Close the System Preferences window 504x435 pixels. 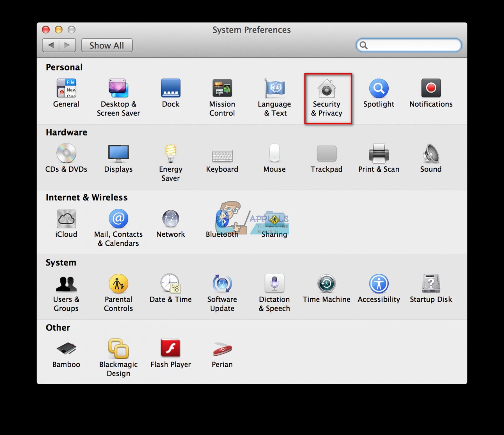pyautogui.click(x=46, y=30)
